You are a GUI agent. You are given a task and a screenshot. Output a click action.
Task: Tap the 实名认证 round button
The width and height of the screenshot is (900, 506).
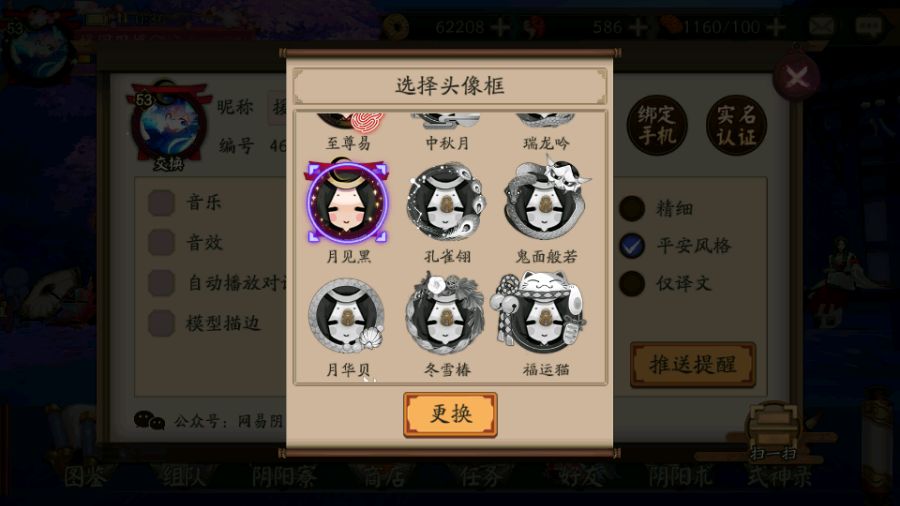[736, 125]
